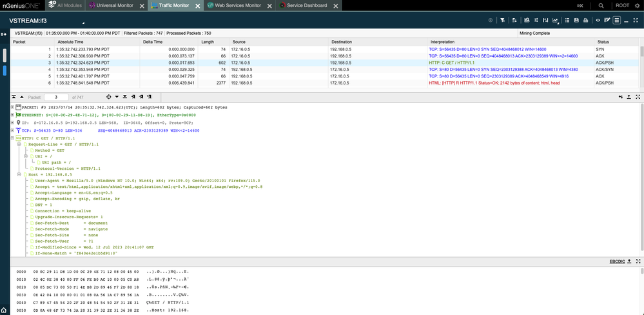Viewport: 644px width, 315px height.
Task: Click the ROOT user label
Action: [x=623, y=5]
